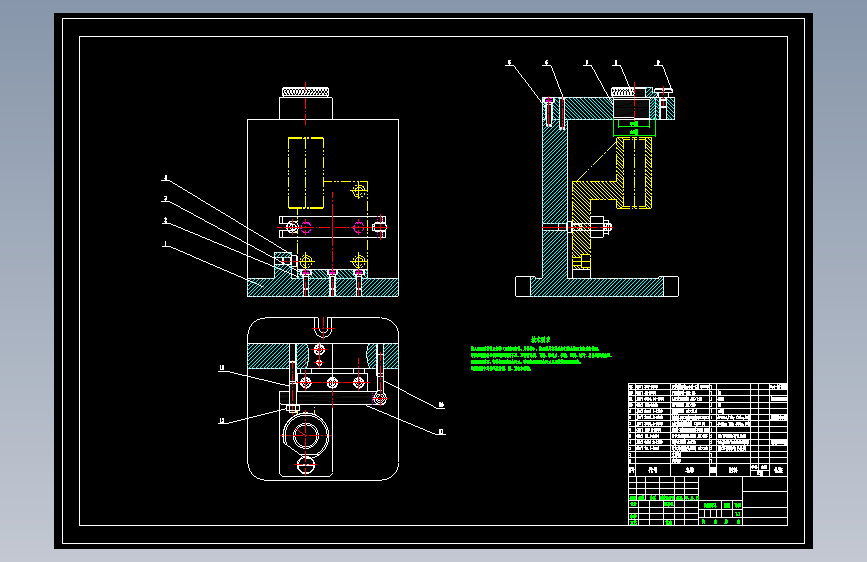The image size is (867, 562).
Task: Select balloon number 6 above side view
Action: click(x=546, y=63)
